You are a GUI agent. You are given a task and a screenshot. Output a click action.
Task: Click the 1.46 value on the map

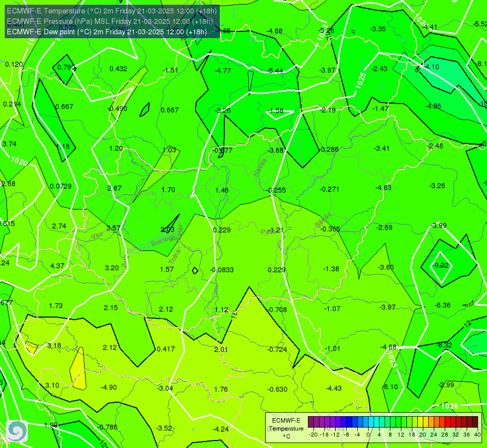pos(222,190)
